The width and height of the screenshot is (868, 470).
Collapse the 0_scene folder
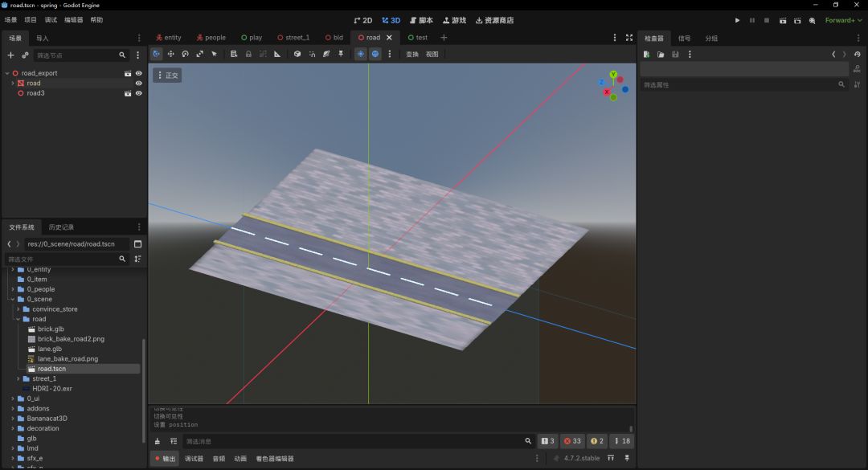tap(13, 299)
